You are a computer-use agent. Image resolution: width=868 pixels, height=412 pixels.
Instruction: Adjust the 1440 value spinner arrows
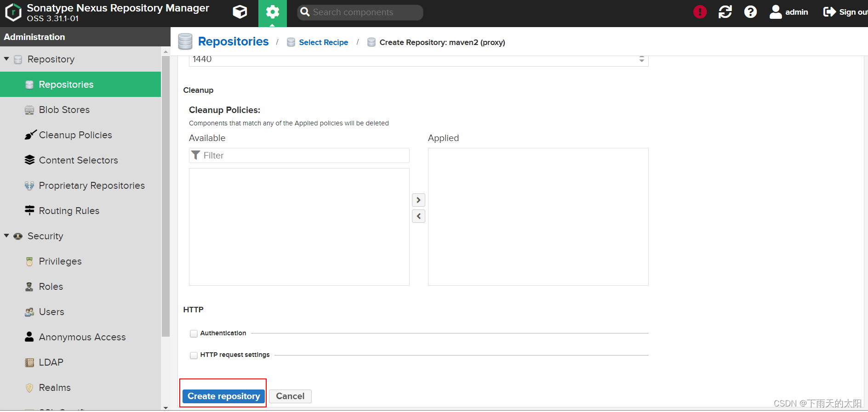pyautogui.click(x=642, y=59)
